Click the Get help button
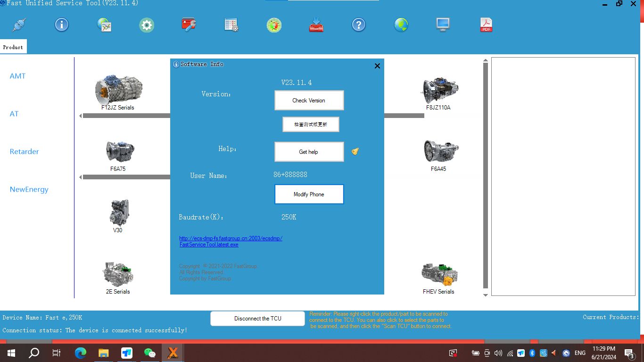Viewport: 644px width, 362px height. [x=309, y=152]
